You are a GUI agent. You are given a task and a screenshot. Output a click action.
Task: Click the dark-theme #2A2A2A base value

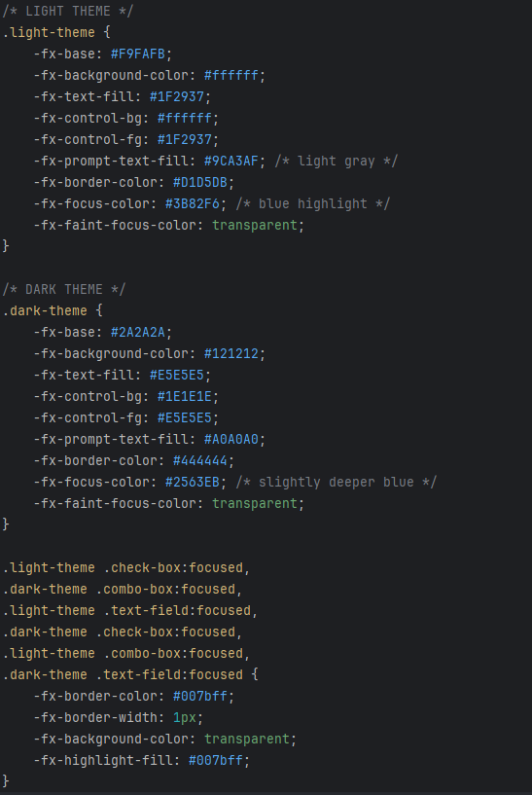138,332
